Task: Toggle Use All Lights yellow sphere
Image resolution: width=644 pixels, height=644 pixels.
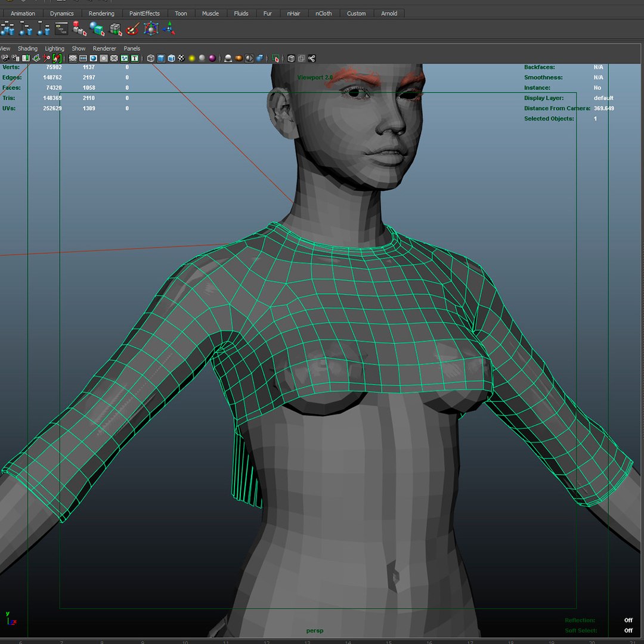Action: [x=192, y=58]
